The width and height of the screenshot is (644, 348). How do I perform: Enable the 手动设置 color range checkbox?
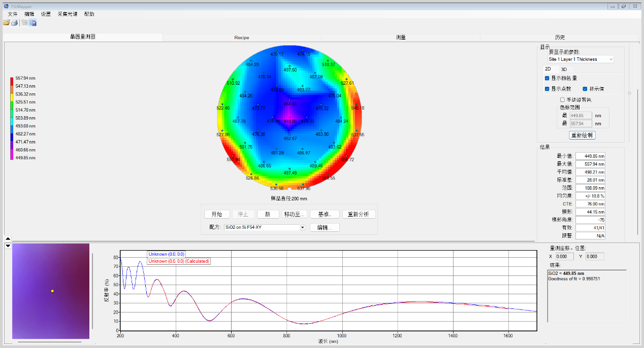tap(562, 99)
